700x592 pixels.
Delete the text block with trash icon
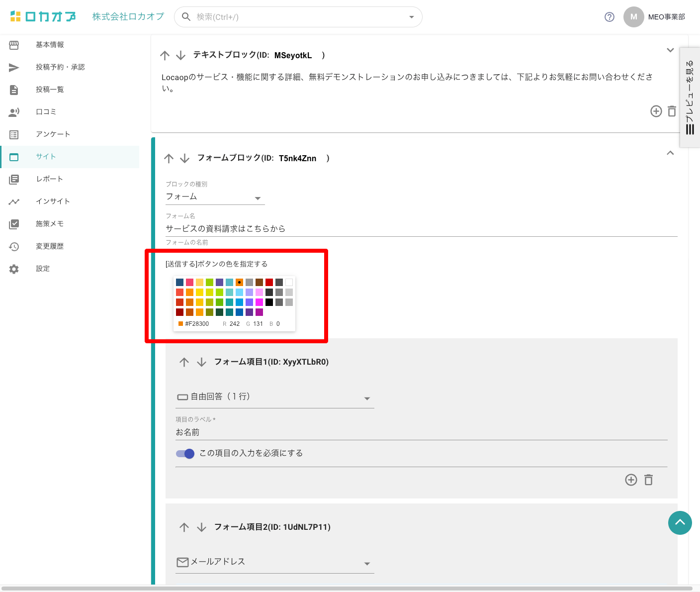click(x=672, y=111)
